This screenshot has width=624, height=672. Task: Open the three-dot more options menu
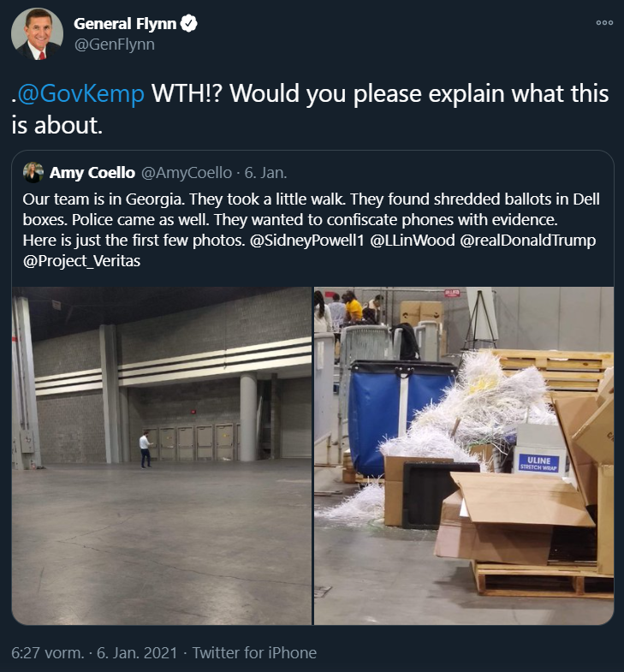point(604,23)
